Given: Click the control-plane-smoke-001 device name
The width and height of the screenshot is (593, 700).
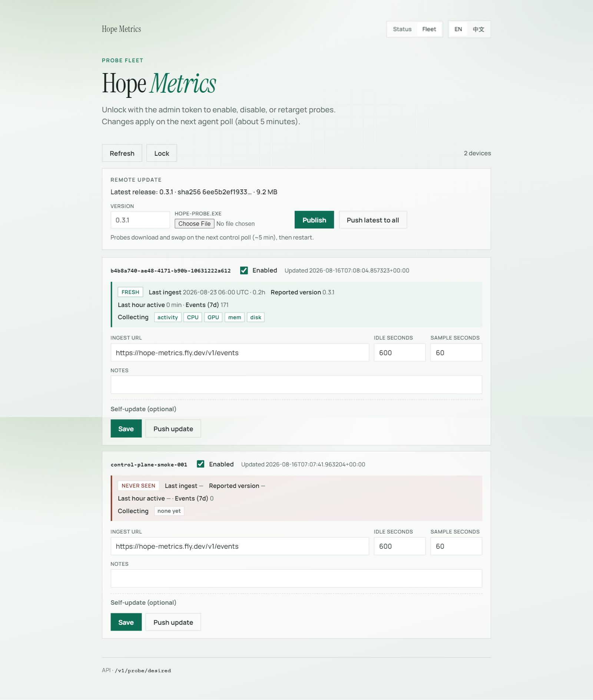Looking at the screenshot, I should tap(149, 465).
